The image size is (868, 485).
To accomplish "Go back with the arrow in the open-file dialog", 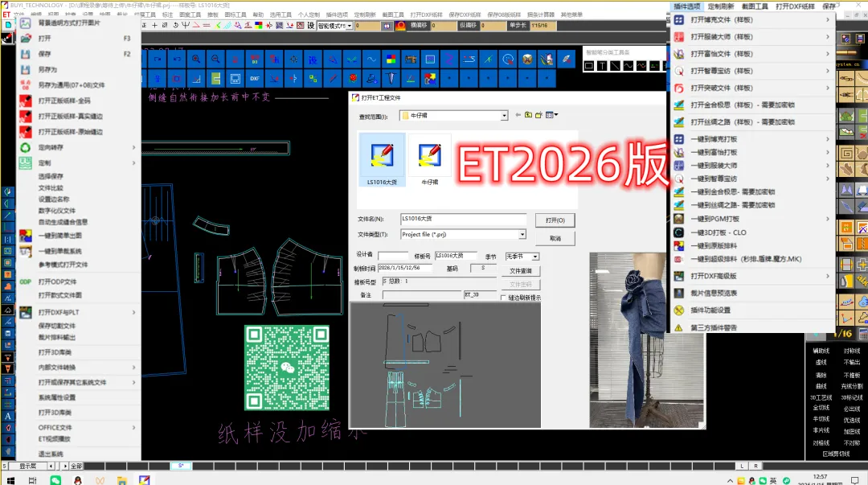I will pos(518,115).
